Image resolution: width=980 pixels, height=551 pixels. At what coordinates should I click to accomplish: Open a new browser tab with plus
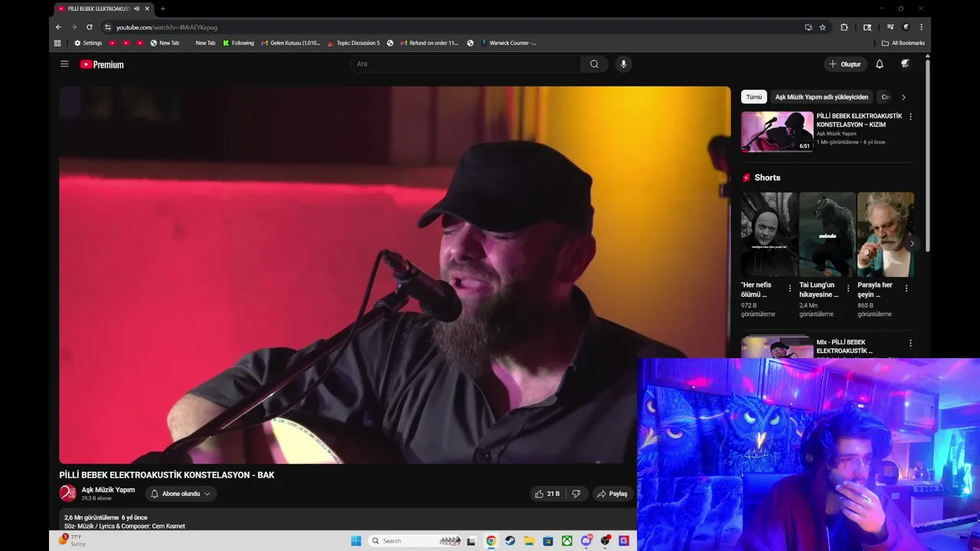coord(162,8)
